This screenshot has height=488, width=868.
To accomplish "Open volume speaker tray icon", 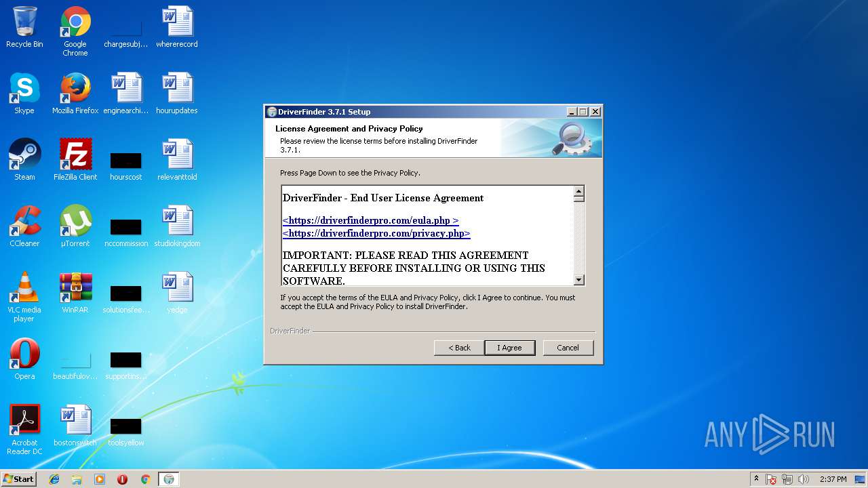I will (804, 479).
